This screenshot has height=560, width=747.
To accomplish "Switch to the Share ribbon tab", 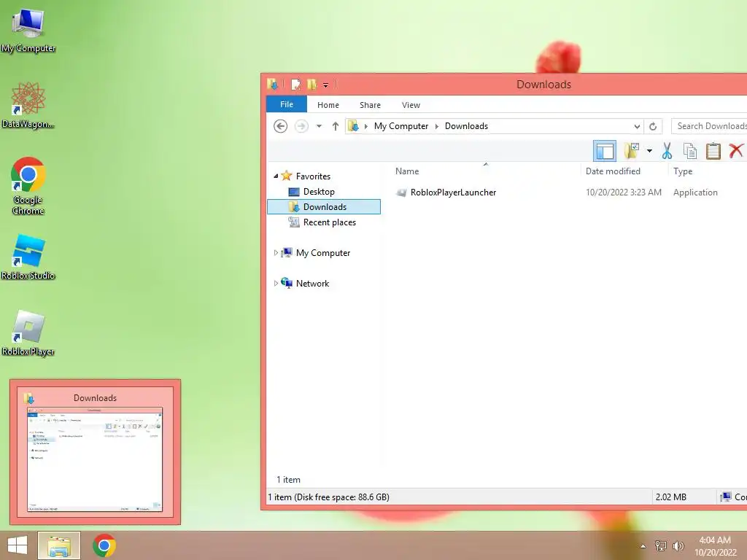I will [370, 105].
